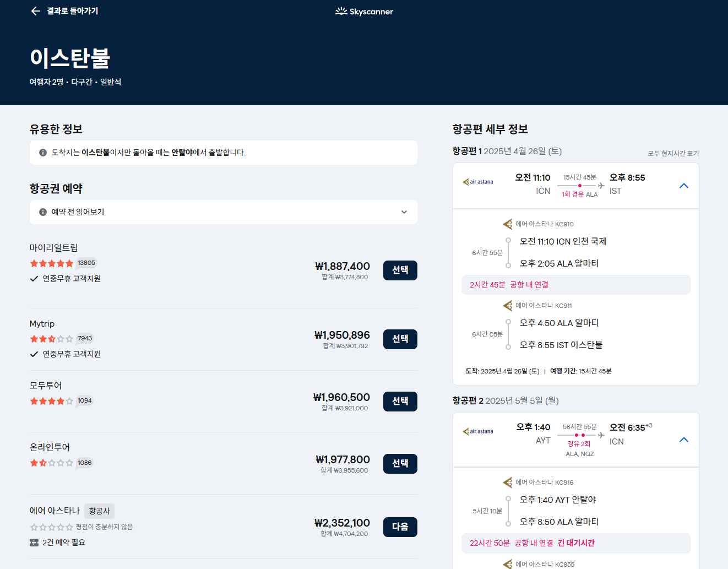Click 경유 2회 stop label
The height and width of the screenshot is (569, 728).
[x=579, y=444]
